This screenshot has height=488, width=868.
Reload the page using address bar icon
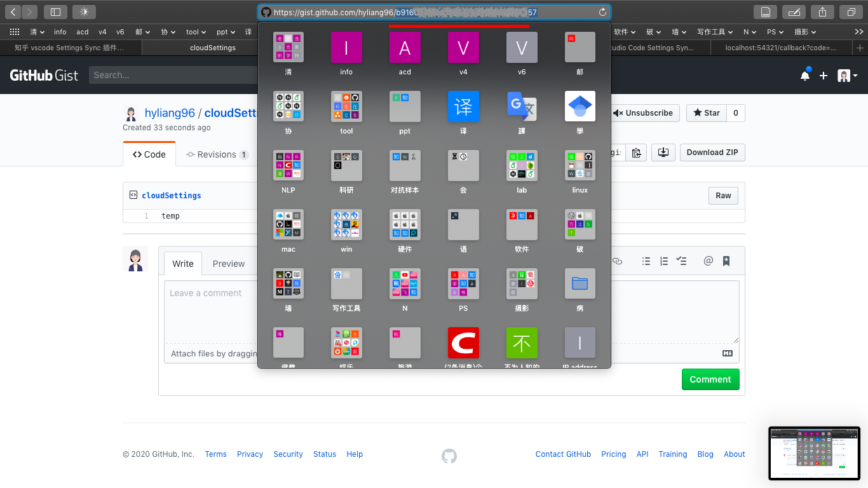(x=602, y=12)
